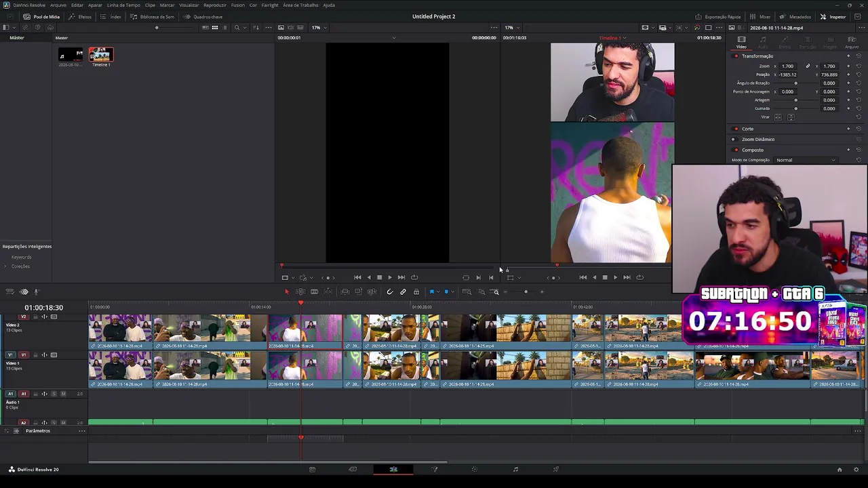Toggle the V1 destination track button

pyautogui.click(x=24, y=354)
